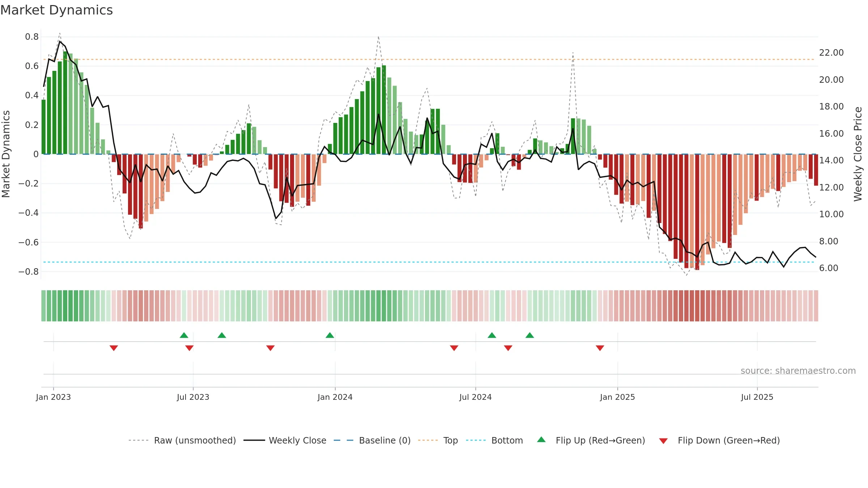Click the Jul 2024 x-axis label
The image size is (868, 488).
[476, 397]
